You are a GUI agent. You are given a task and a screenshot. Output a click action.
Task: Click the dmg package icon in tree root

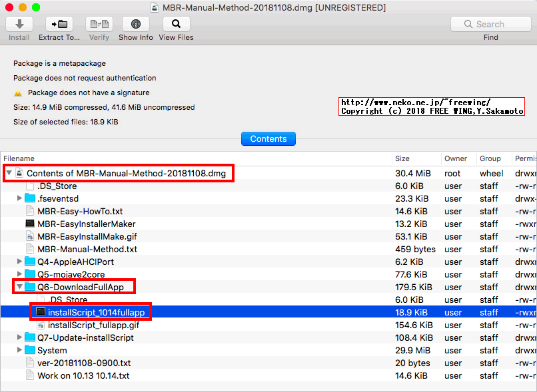point(19,173)
